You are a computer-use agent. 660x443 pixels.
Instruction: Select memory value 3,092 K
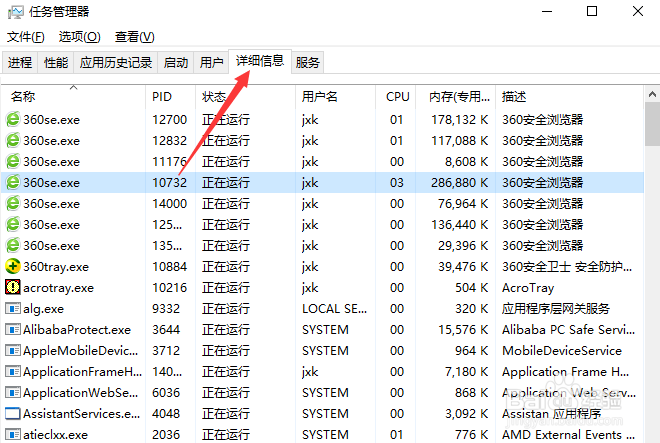point(466,414)
